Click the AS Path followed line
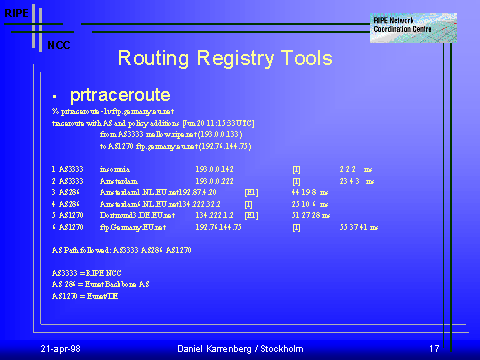This screenshot has height=360, width=480. tap(122, 250)
